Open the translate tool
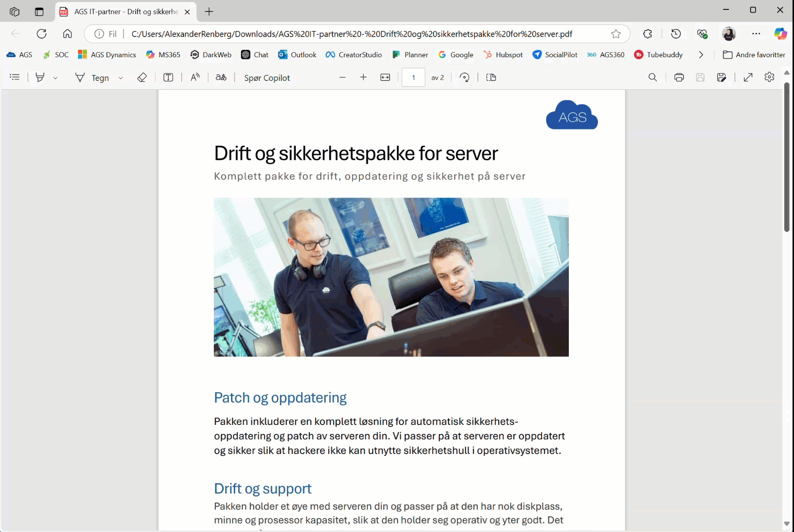 221,77
